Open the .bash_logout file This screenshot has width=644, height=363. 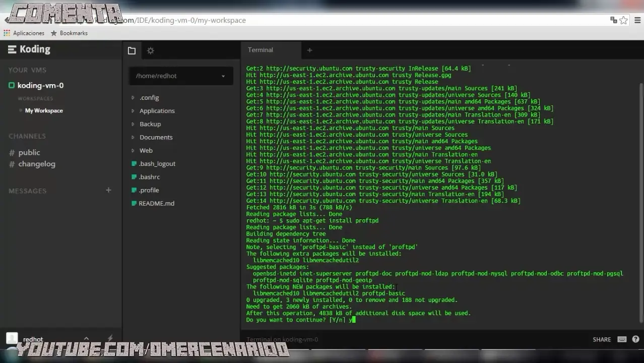pyautogui.click(x=157, y=164)
